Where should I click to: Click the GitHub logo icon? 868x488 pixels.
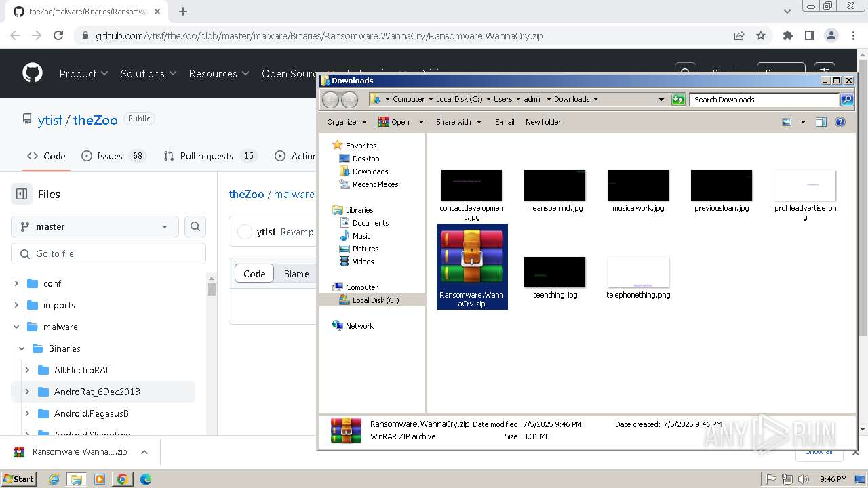point(33,73)
